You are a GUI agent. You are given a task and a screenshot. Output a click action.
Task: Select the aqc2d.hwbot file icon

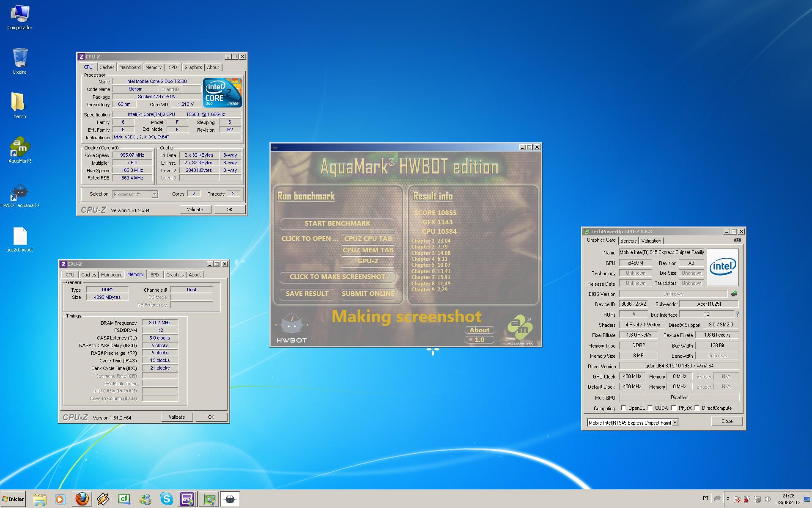coord(19,240)
